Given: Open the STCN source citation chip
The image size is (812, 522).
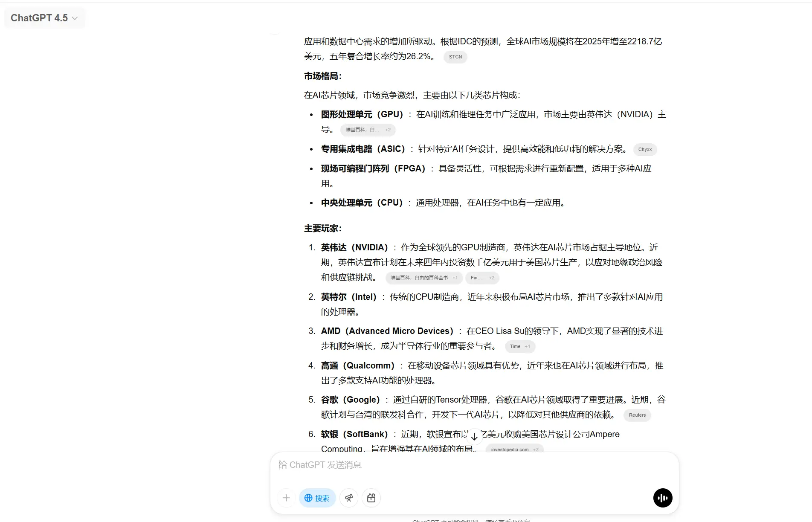Looking at the screenshot, I should pyautogui.click(x=455, y=57).
